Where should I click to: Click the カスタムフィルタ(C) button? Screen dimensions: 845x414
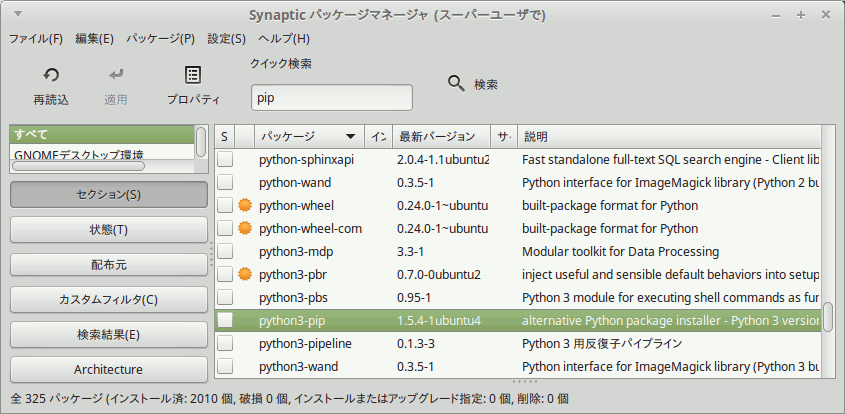tap(108, 300)
